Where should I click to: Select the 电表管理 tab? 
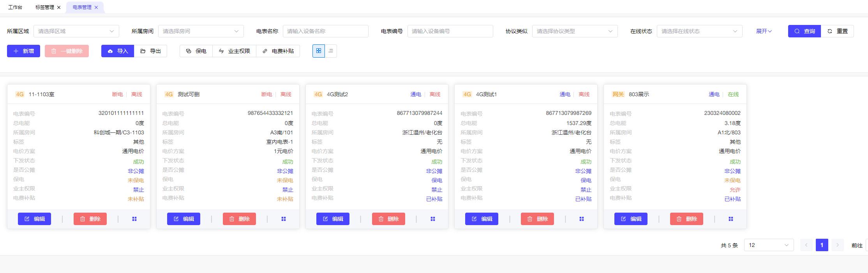click(x=82, y=7)
